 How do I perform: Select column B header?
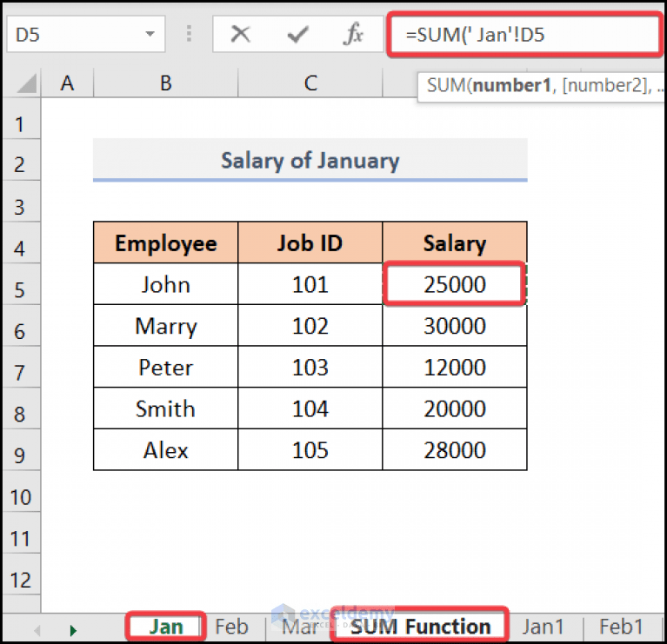tap(166, 83)
